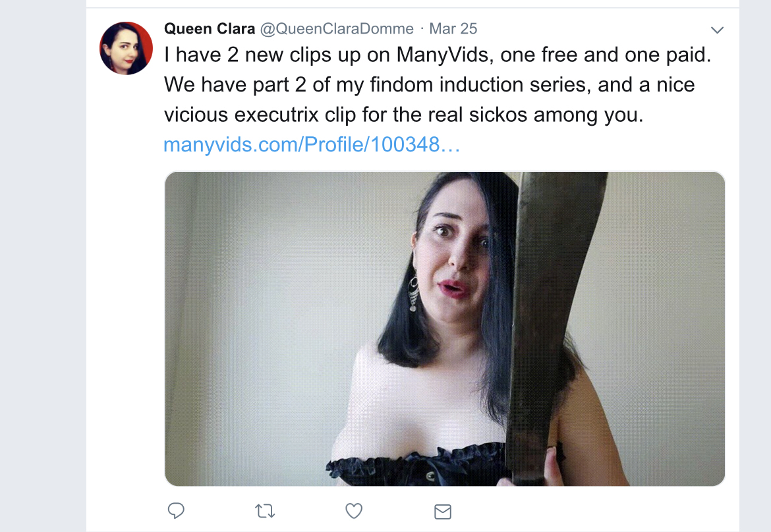Visit the Queen Clara display name
This screenshot has width=771, height=532.
click(x=210, y=28)
